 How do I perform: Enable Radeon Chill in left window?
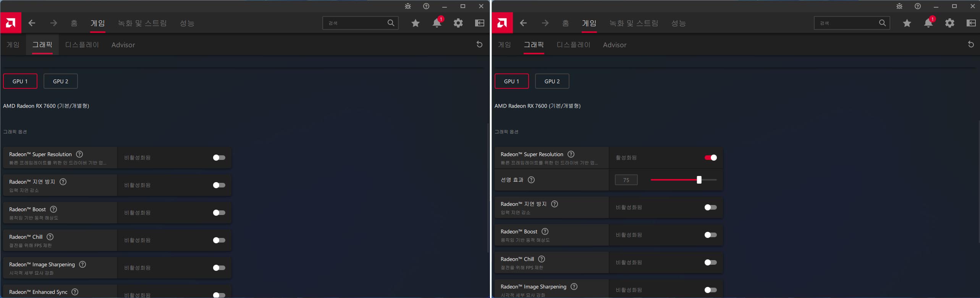219,240
